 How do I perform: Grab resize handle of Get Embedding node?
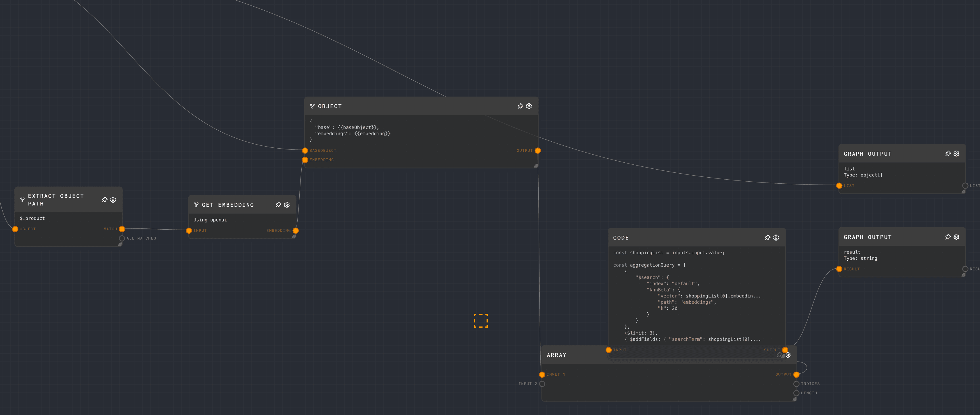point(294,237)
